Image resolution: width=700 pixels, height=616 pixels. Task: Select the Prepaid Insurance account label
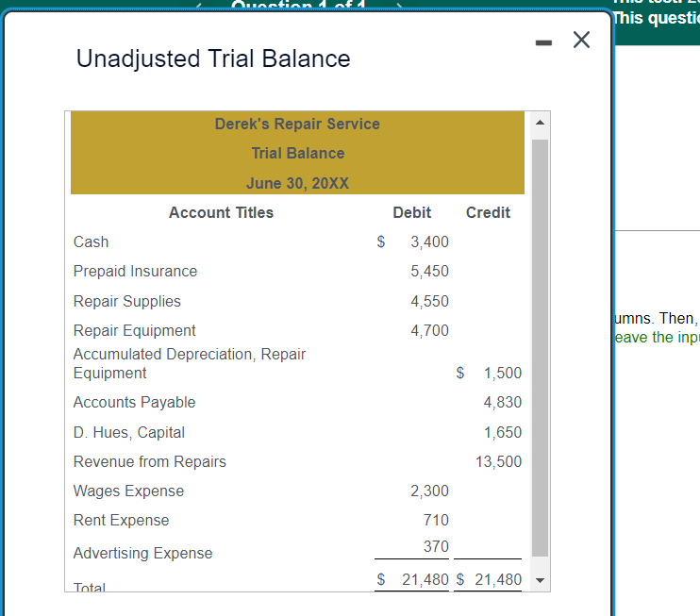pos(135,272)
